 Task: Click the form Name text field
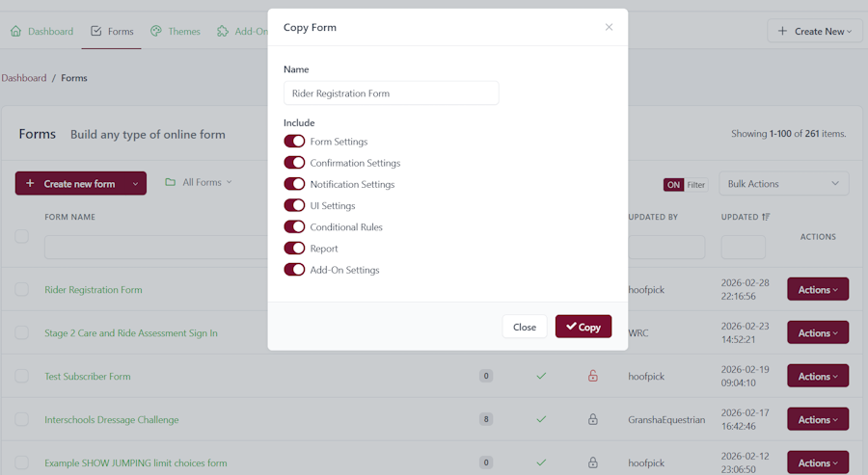click(x=391, y=93)
